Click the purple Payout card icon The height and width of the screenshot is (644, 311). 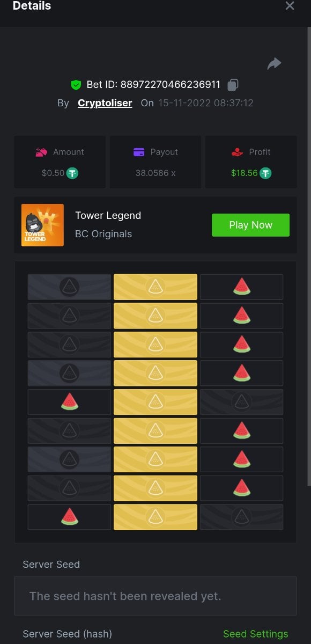tap(139, 152)
